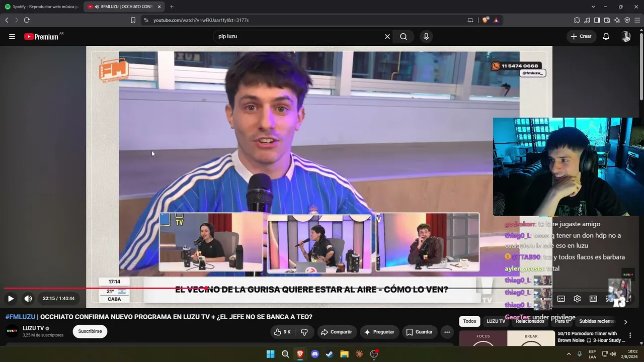Screen dimensions: 644x362
Task: Open the Crear button
Action: 581,36
